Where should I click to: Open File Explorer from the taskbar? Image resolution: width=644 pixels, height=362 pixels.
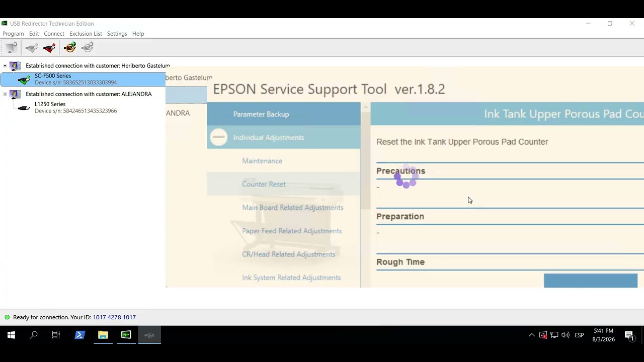pos(103,335)
